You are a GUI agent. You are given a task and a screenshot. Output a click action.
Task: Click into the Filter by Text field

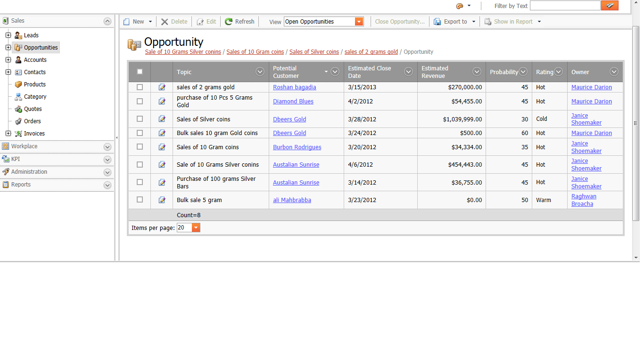click(564, 6)
